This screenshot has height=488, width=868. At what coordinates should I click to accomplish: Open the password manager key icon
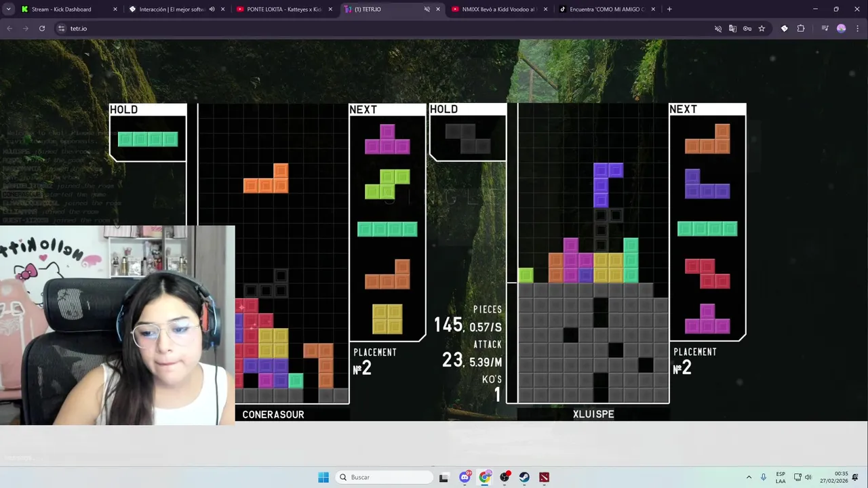[747, 28]
